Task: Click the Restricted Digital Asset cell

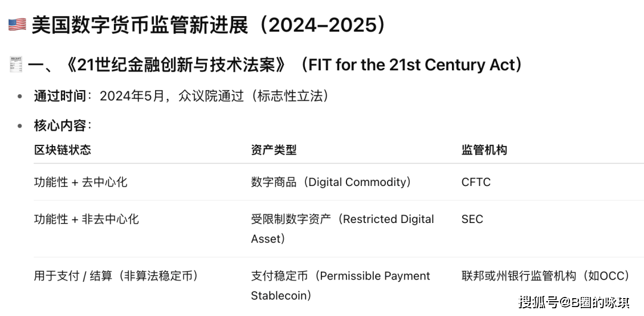Action: (342, 228)
